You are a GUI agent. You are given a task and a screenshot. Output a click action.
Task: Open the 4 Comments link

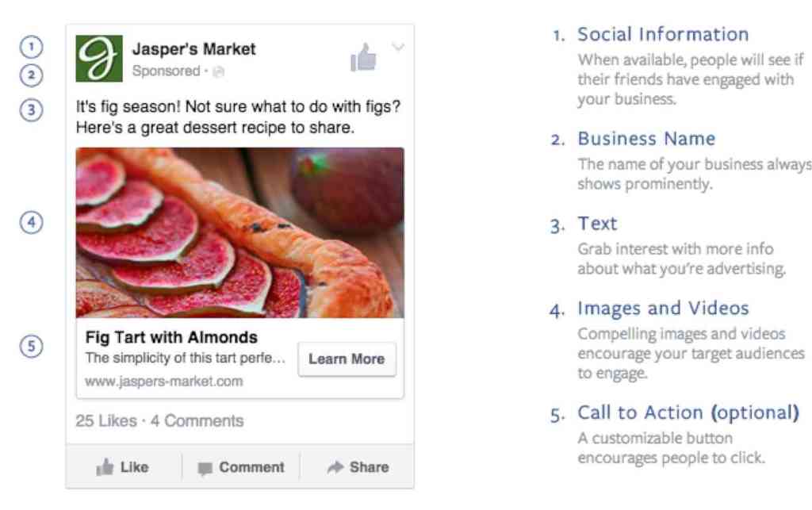tap(197, 421)
